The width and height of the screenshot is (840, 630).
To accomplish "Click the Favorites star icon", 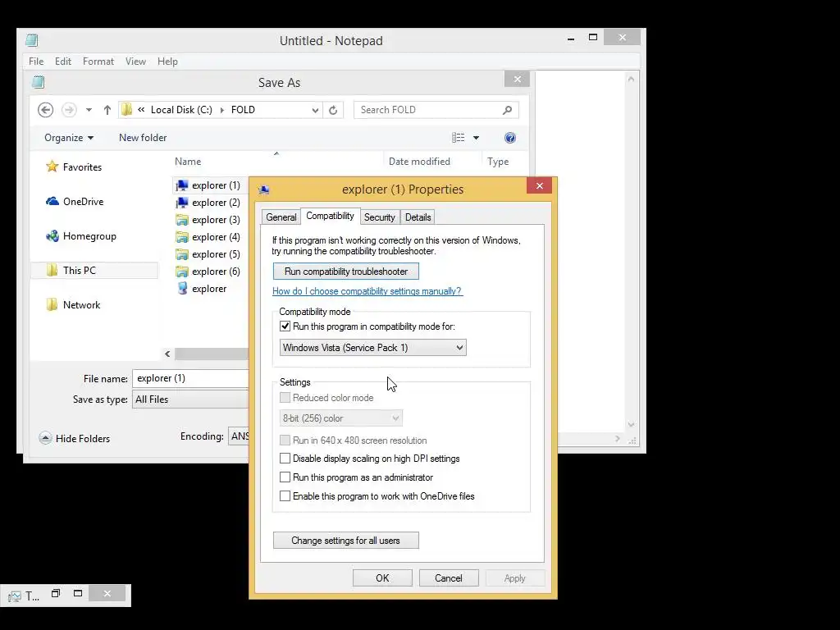I will pyautogui.click(x=52, y=167).
